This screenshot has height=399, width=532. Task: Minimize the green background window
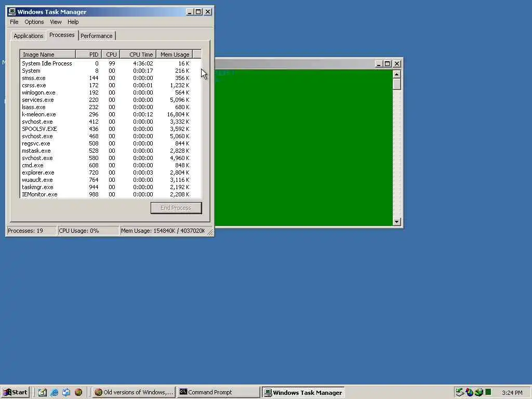[x=379, y=64]
